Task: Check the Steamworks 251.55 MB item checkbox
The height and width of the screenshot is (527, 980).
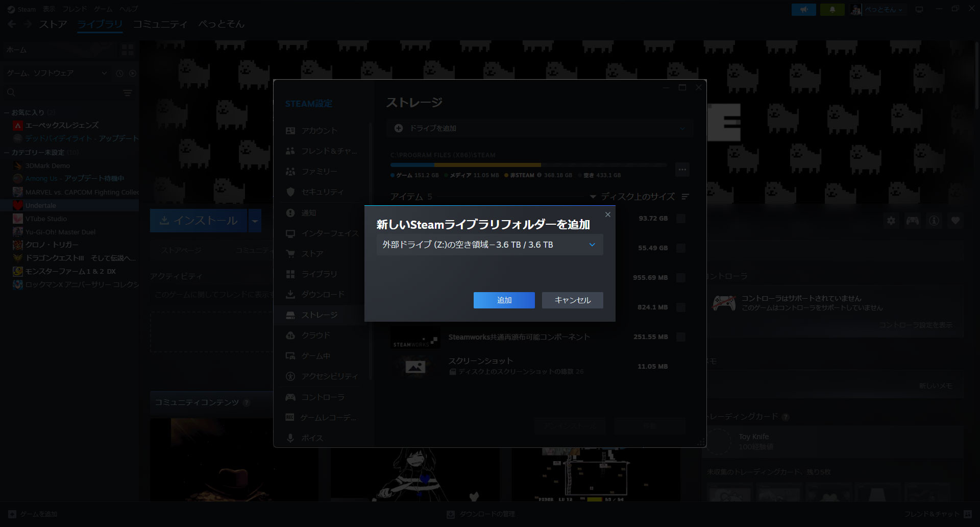Action: (680, 337)
